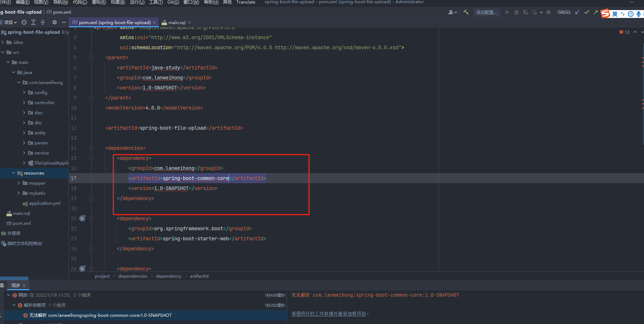The height and width of the screenshot is (324, 644).
Task: Click the 添加配置 button
Action: tap(486, 12)
